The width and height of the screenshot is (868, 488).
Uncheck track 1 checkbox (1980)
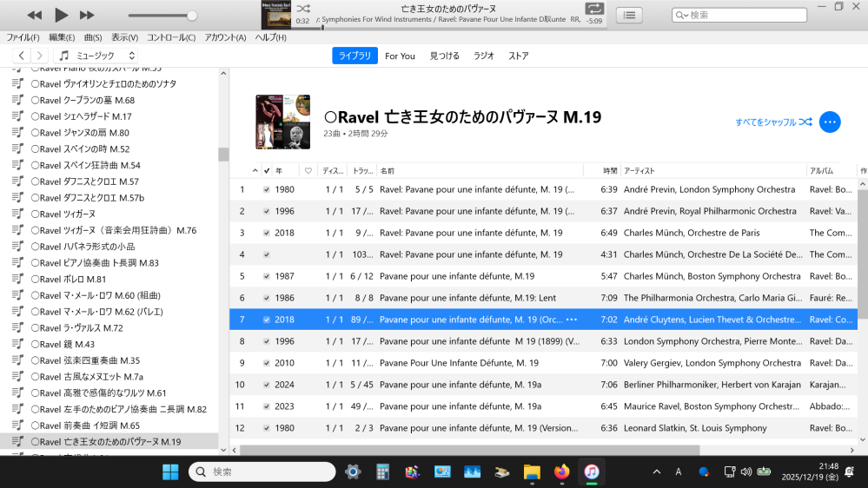[266, 190]
